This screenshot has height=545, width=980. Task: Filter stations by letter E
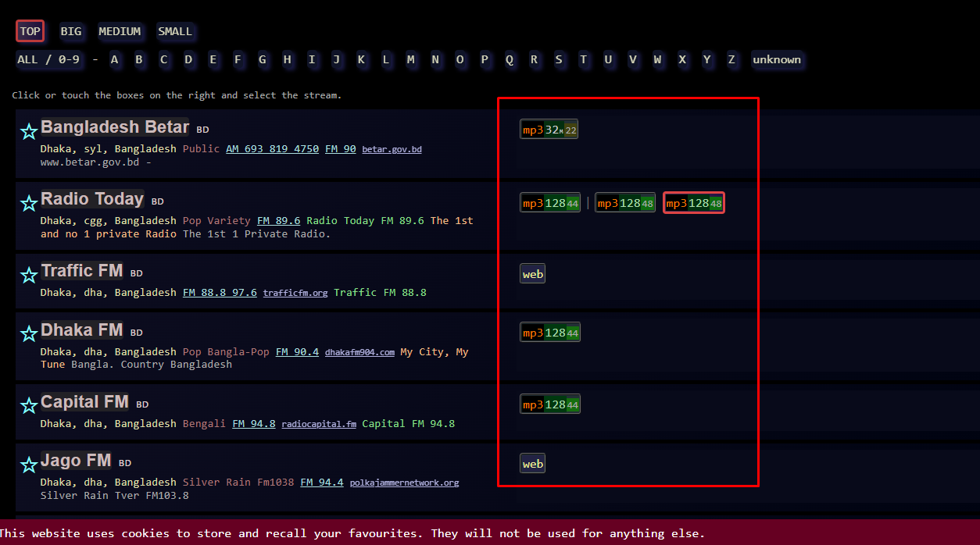click(213, 59)
